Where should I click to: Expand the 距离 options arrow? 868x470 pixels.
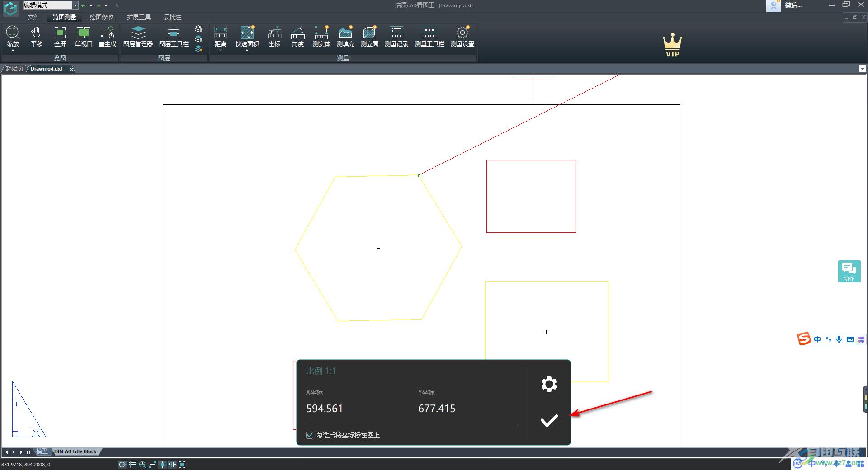[x=220, y=50]
